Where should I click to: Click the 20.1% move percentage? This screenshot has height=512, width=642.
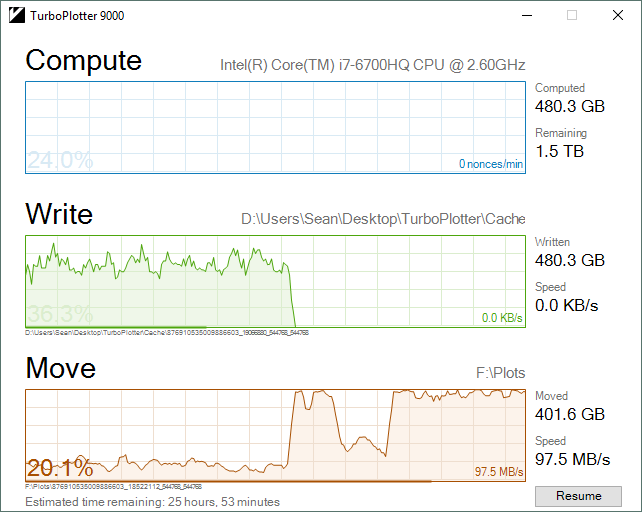(x=60, y=468)
